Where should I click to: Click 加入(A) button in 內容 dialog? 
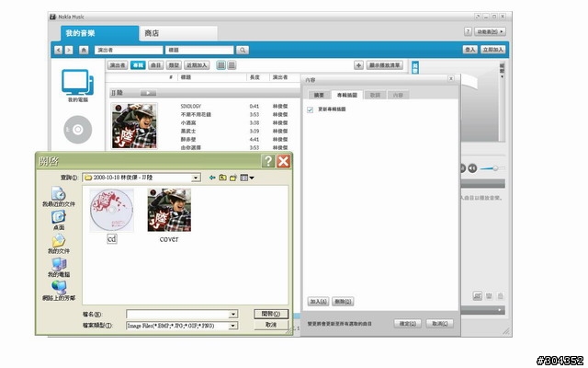click(319, 302)
